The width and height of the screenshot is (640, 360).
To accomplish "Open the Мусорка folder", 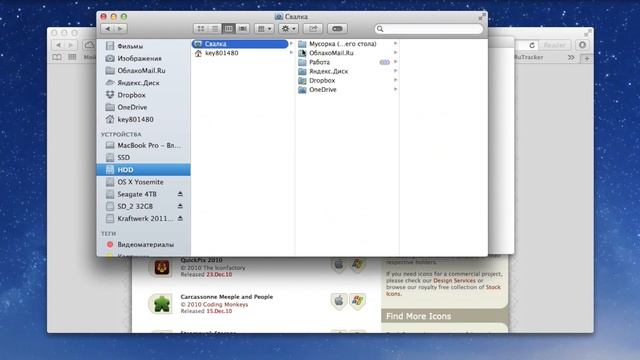I will pyautogui.click(x=343, y=44).
